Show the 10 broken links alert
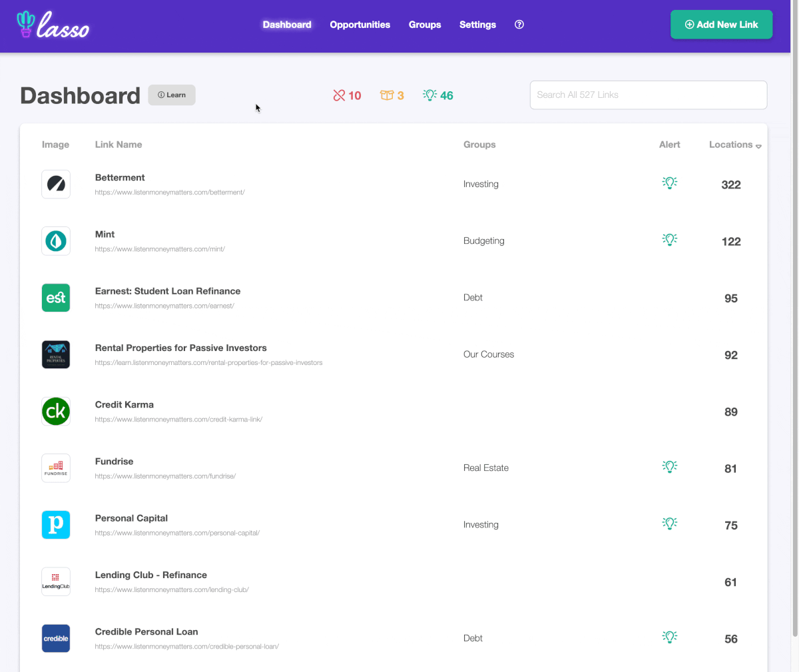This screenshot has width=799, height=672. [347, 95]
